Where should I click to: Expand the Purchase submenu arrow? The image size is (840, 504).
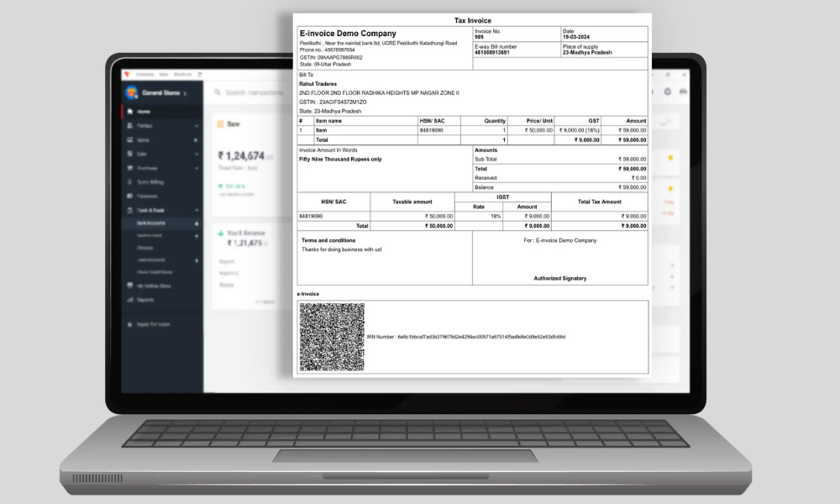tap(197, 168)
